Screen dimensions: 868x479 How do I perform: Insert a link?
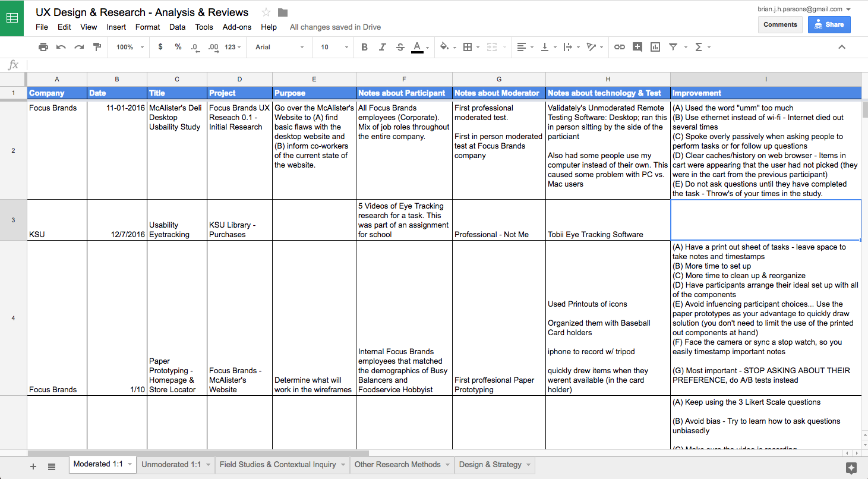tap(620, 47)
